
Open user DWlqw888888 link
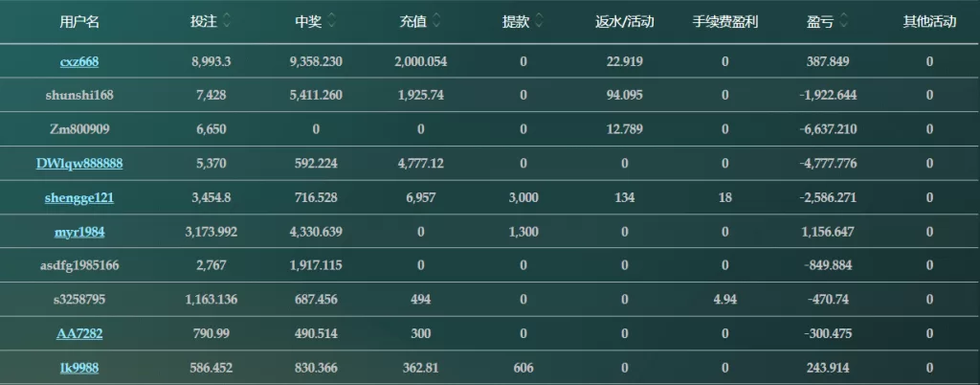[79, 164]
